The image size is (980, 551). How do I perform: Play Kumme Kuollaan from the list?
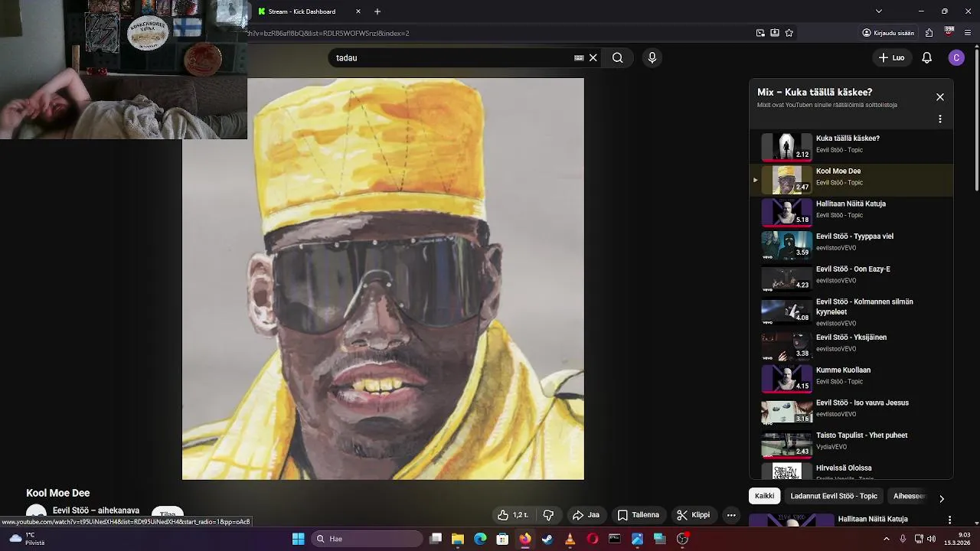point(851,378)
